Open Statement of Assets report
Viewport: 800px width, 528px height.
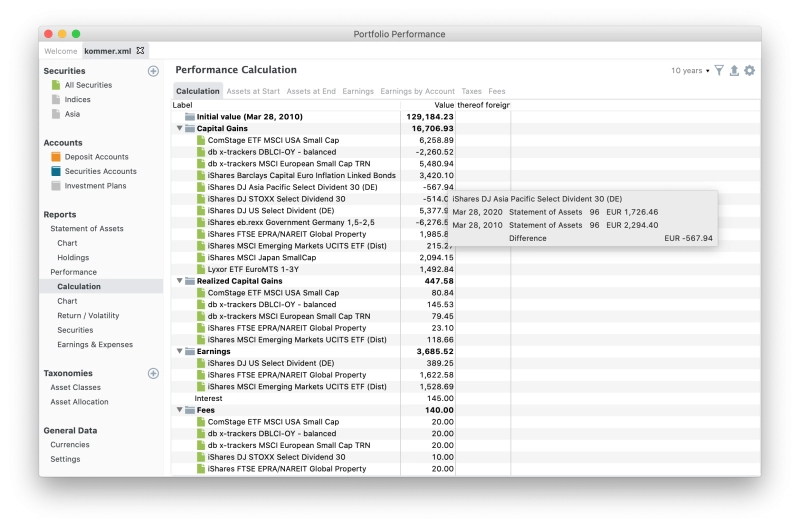pyautogui.click(x=87, y=229)
